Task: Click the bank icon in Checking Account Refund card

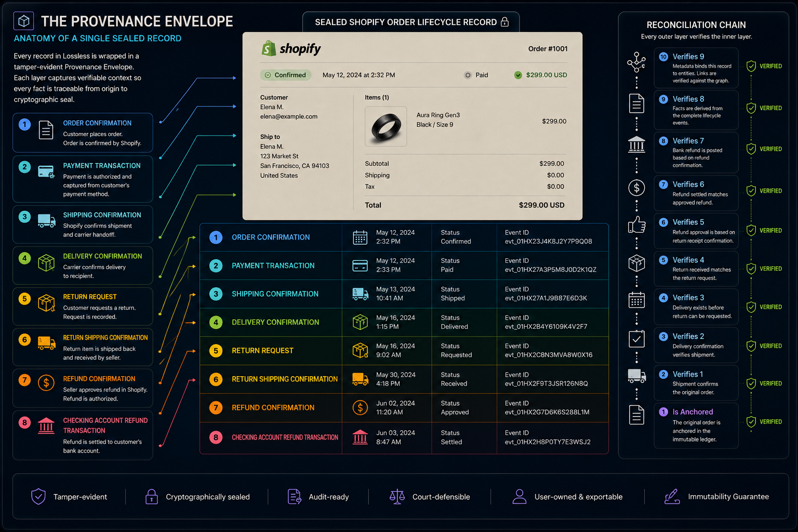Action: click(x=46, y=426)
